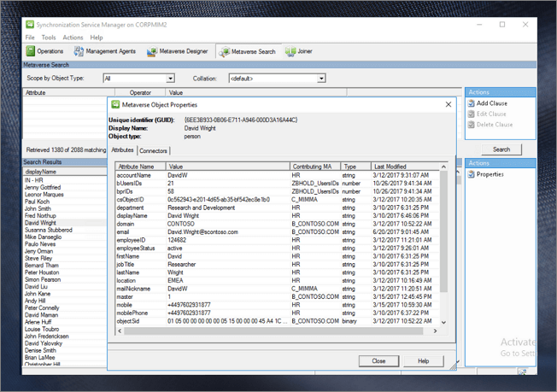This screenshot has width=557, height=392.
Task: Click the Search button
Action: click(501, 149)
